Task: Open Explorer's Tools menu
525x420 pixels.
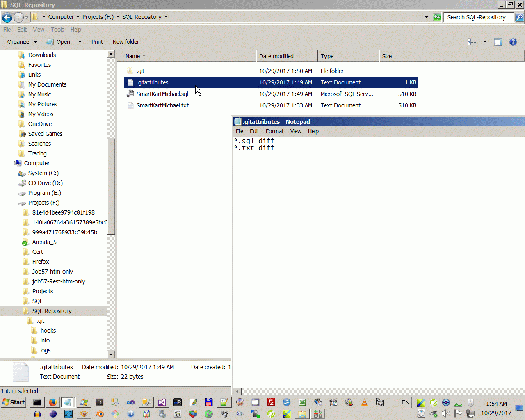Action: (x=57, y=30)
